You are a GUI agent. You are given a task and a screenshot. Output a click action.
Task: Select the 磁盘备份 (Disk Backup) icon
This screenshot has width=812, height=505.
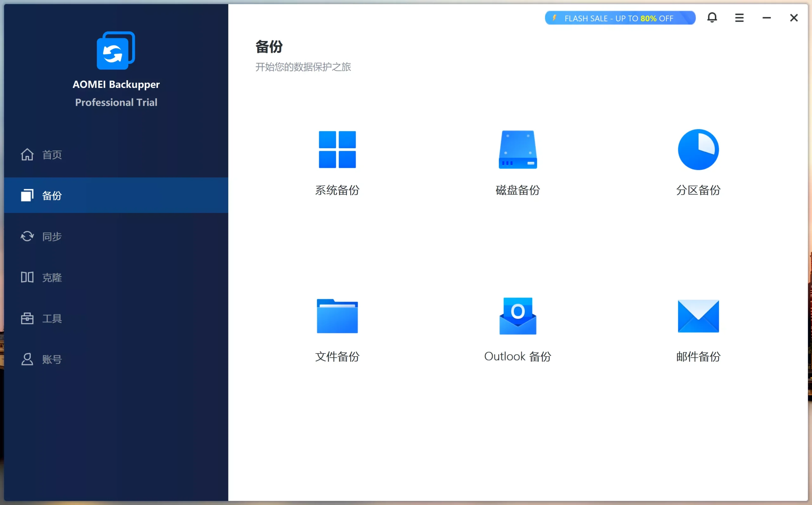[517, 164]
